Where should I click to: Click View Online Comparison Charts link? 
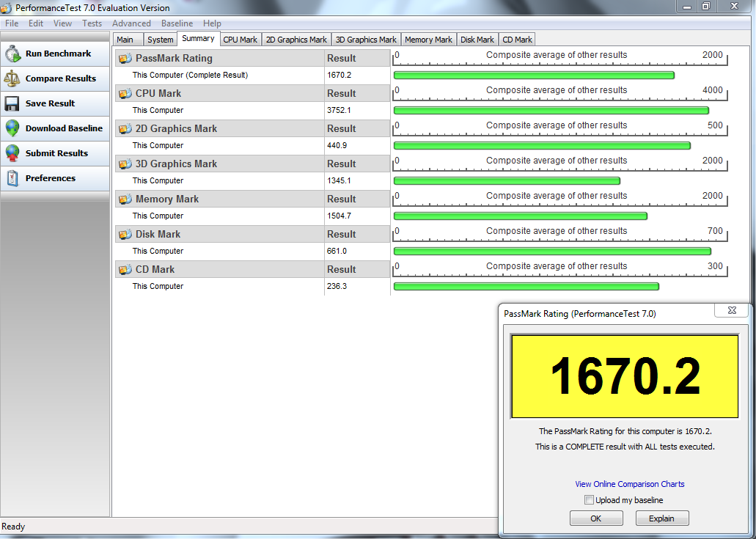click(629, 484)
